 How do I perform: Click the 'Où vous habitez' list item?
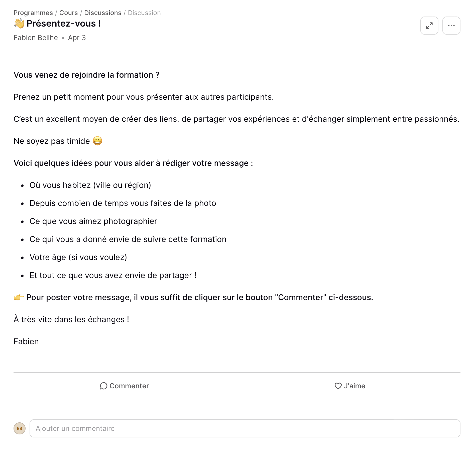point(90,185)
